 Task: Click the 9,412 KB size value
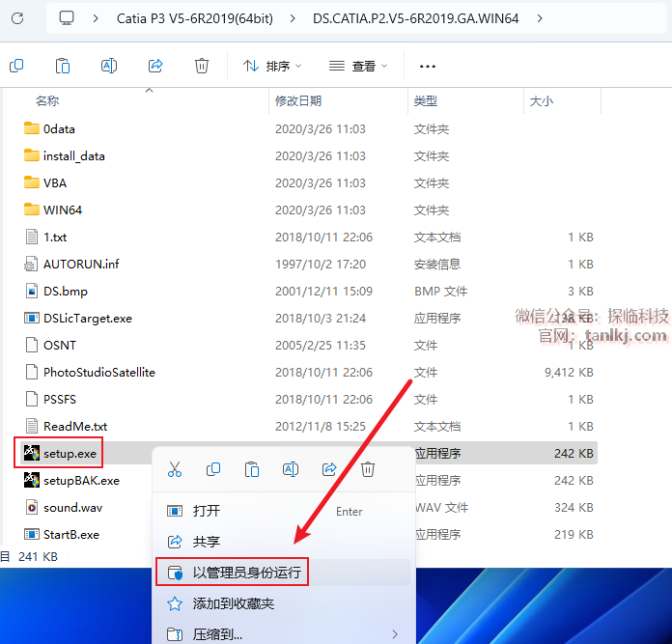569,372
